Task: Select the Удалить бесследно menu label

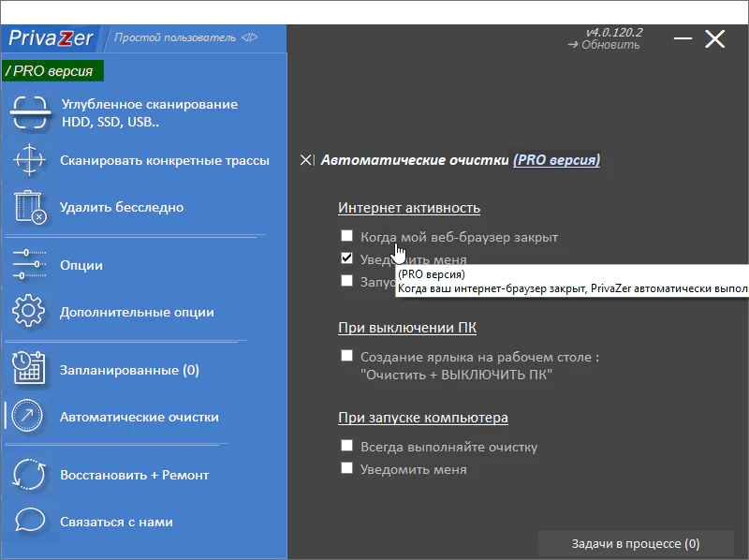Action: pos(122,207)
